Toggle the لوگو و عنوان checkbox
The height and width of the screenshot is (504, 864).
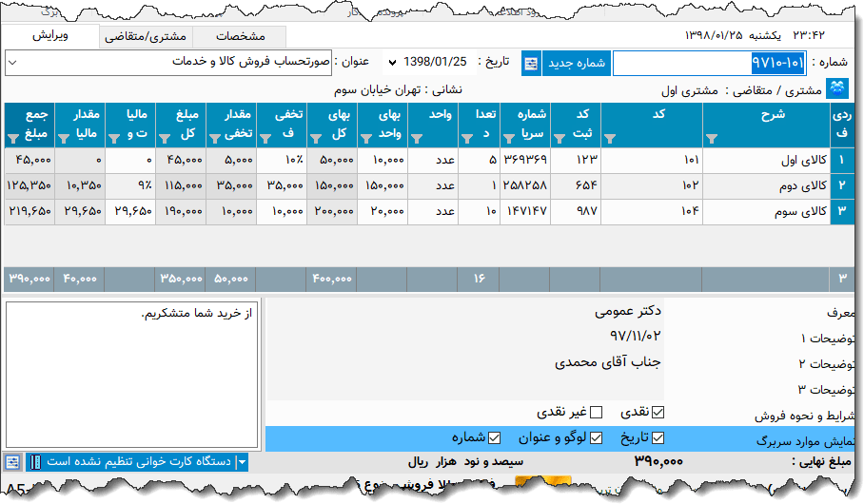[x=597, y=437]
